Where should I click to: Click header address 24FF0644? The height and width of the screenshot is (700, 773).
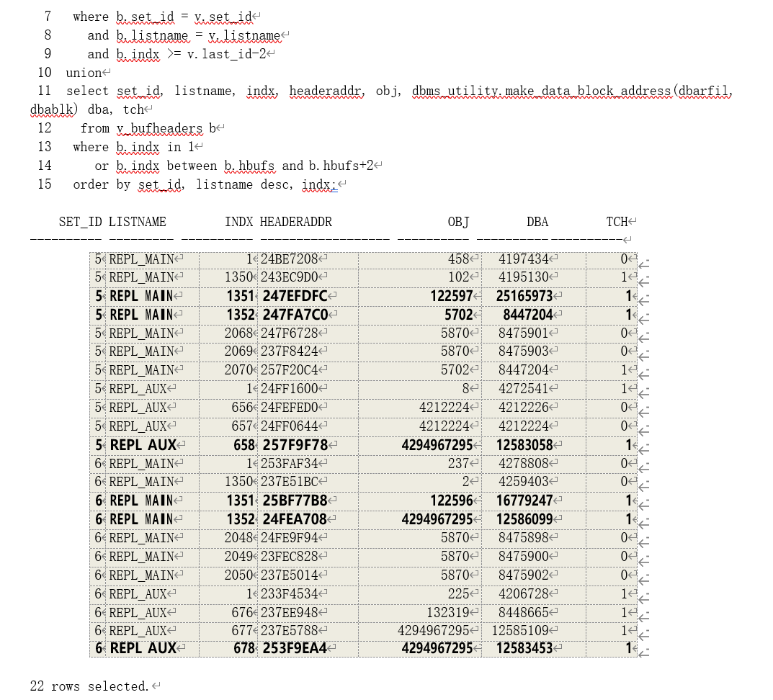tap(289, 426)
